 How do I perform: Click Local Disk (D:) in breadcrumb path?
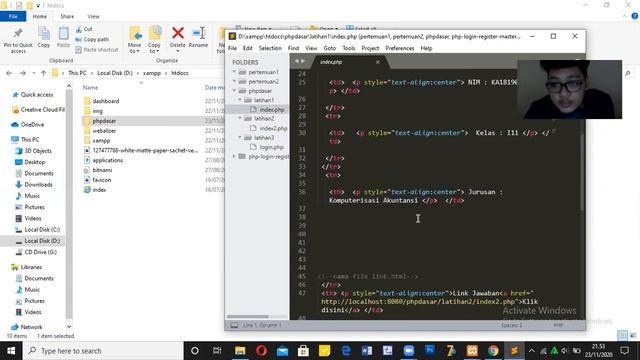tap(115, 73)
